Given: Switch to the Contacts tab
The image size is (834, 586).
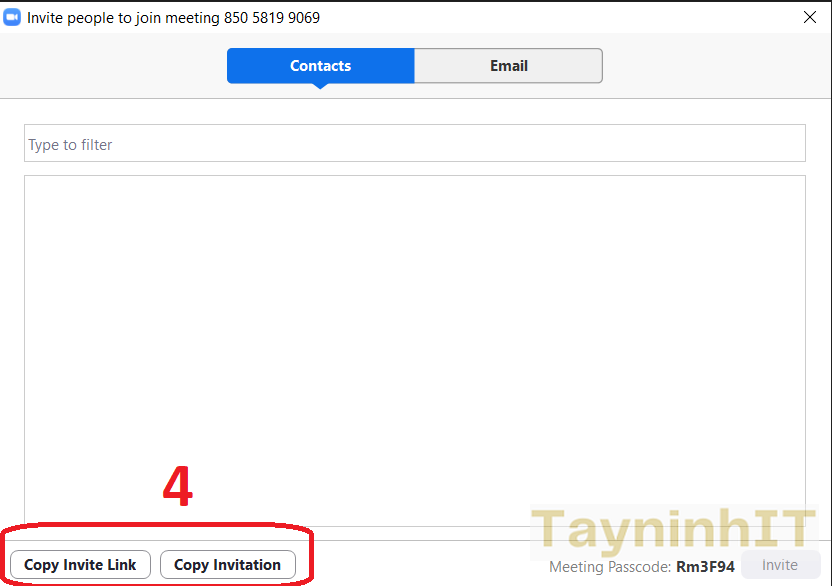Looking at the screenshot, I should (320, 66).
